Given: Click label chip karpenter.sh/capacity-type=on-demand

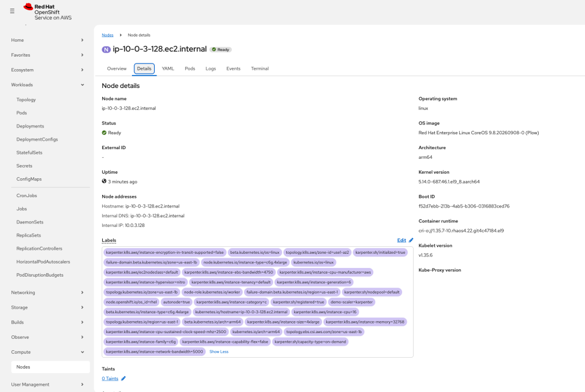Looking at the screenshot, I should pyautogui.click(x=310, y=342).
